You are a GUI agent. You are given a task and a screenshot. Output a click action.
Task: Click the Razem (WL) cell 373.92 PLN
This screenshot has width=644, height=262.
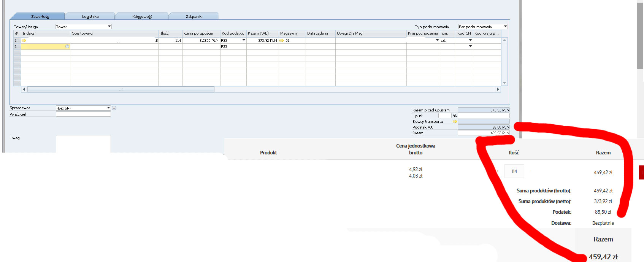[x=263, y=40]
